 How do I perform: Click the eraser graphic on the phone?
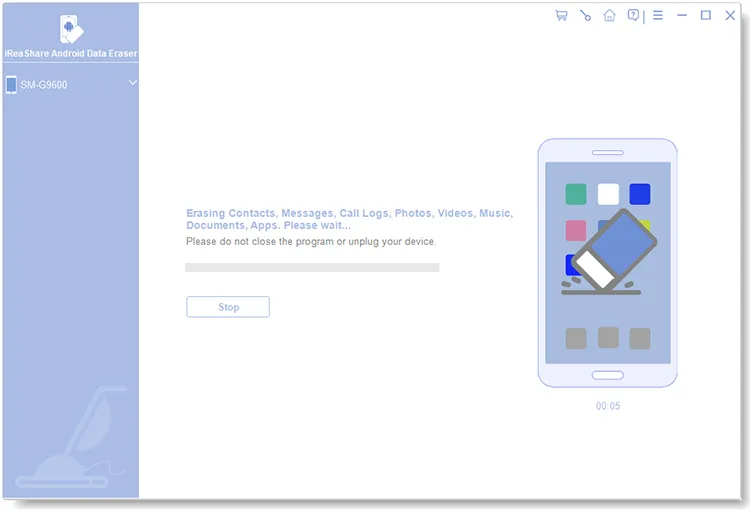pos(610,250)
